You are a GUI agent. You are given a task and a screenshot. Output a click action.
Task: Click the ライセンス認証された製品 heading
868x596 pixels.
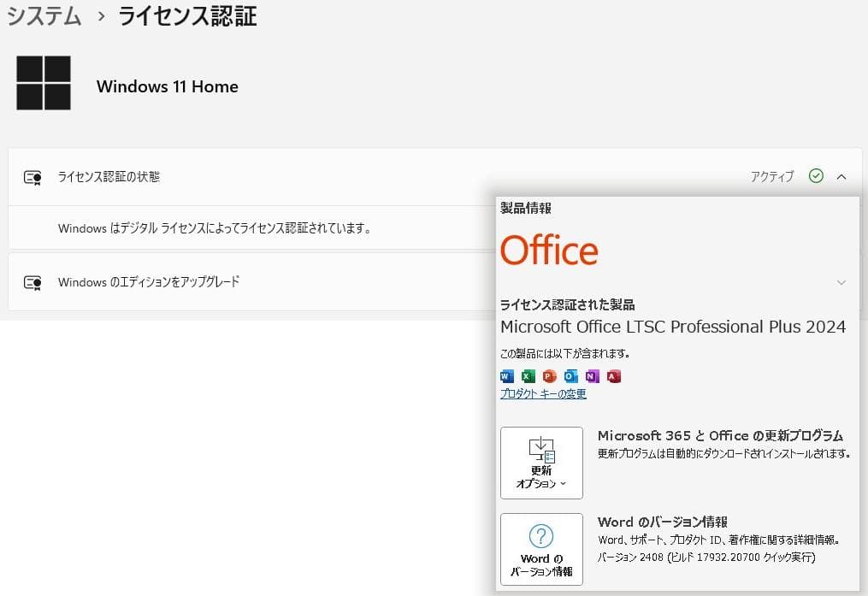click(x=568, y=304)
